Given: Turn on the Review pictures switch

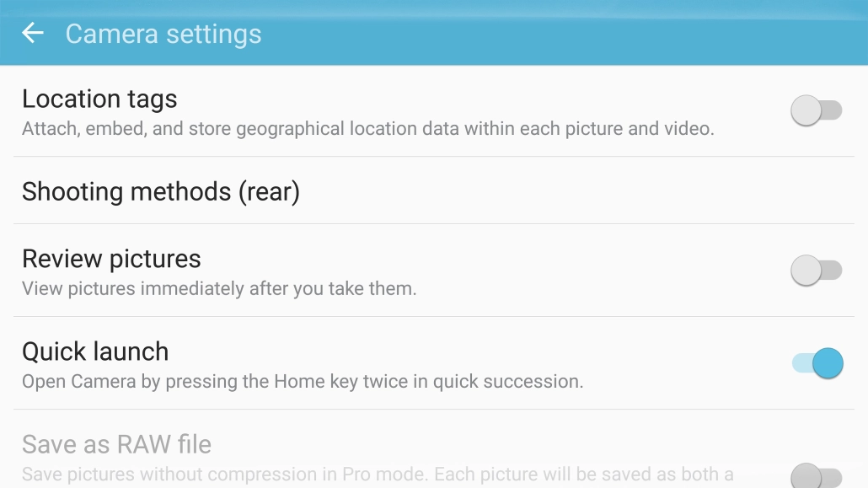Looking at the screenshot, I should pos(816,271).
